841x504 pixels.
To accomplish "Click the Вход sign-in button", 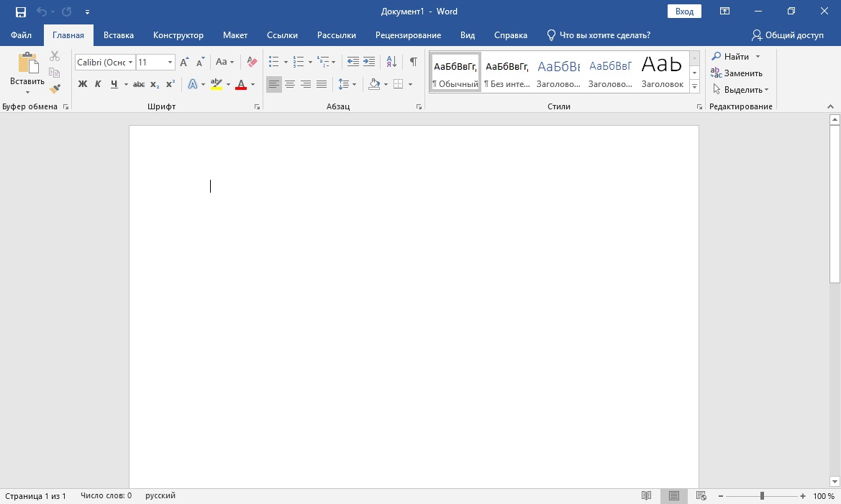I will click(x=684, y=12).
